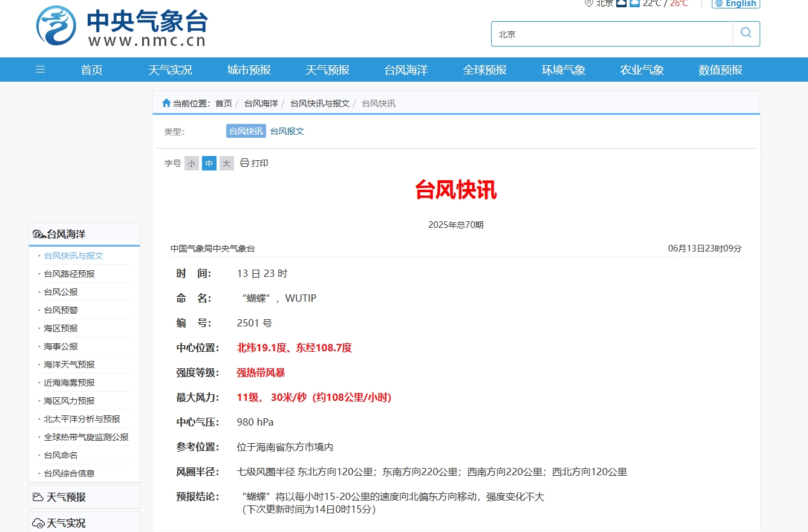Open 台风海洋 in the navigation bar
Screen dimensions: 808x532
coord(406,70)
